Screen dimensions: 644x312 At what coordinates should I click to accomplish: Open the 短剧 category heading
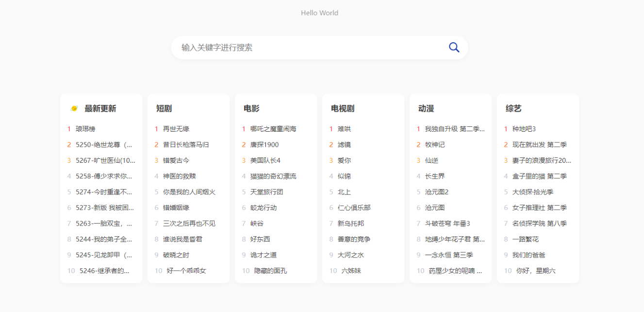(x=164, y=108)
